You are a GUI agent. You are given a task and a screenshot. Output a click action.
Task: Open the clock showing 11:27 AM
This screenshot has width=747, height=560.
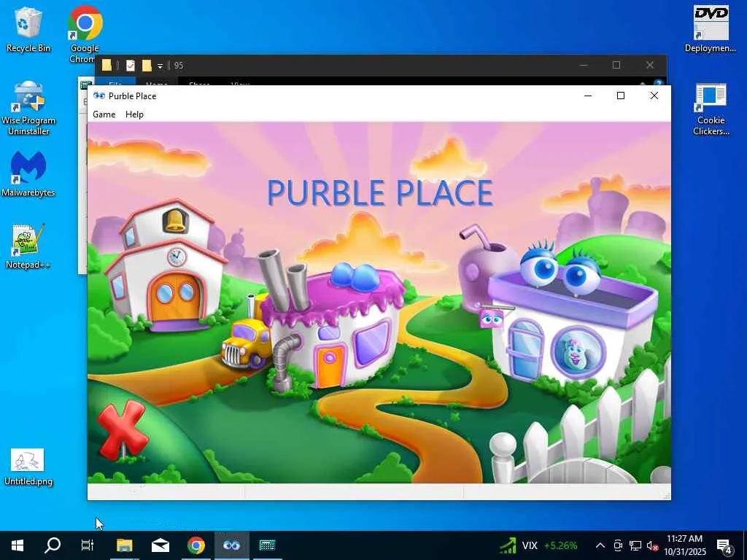pos(684,545)
